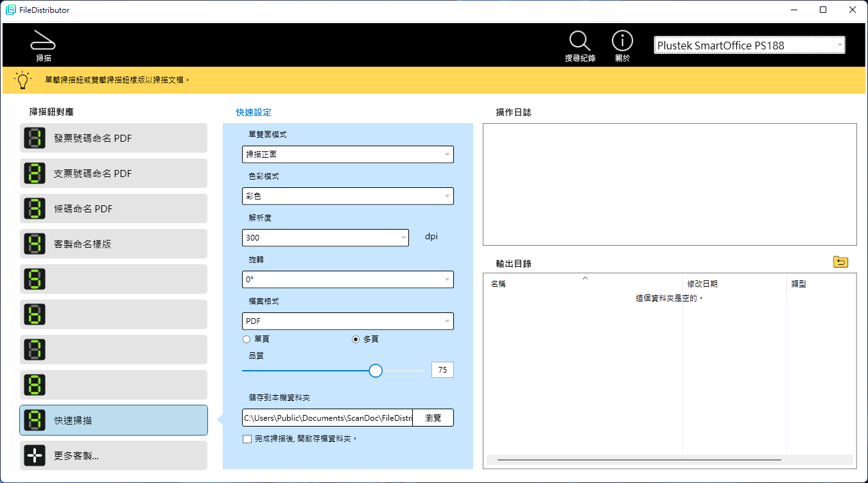Click the 瀏覽 browse button
This screenshot has width=868, height=483.
coord(433,418)
